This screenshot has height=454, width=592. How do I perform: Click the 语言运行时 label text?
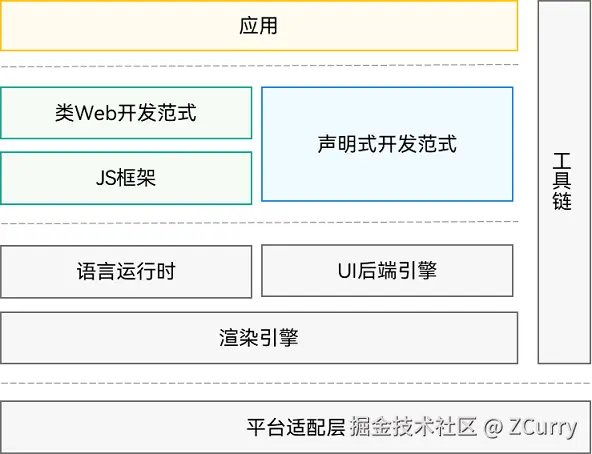(x=126, y=271)
